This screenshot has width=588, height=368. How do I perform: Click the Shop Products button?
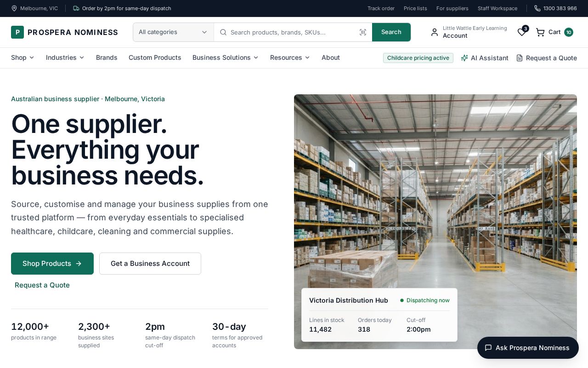(52, 264)
